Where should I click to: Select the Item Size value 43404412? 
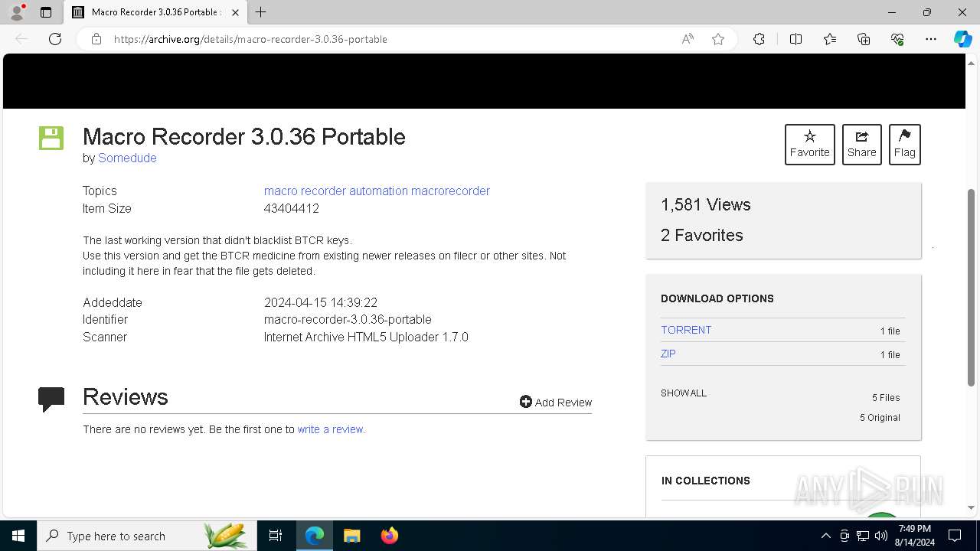click(292, 208)
